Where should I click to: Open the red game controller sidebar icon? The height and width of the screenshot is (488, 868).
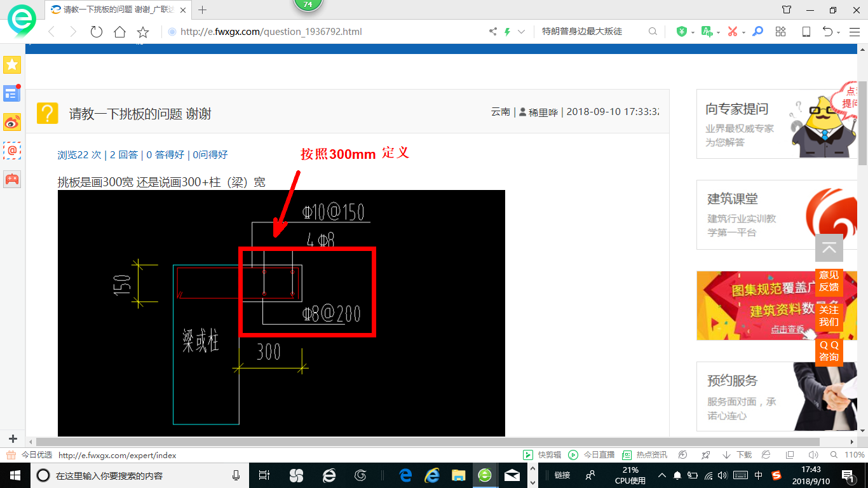(x=12, y=179)
